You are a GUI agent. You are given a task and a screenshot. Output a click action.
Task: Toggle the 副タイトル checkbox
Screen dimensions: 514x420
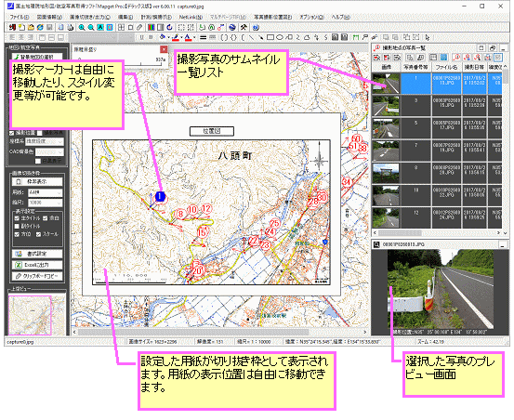tap(17, 227)
